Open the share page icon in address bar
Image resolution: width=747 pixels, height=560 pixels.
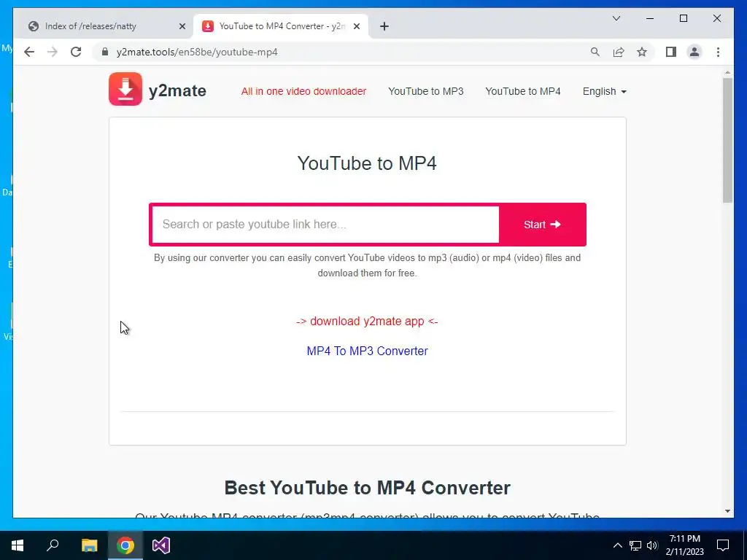(x=619, y=52)
